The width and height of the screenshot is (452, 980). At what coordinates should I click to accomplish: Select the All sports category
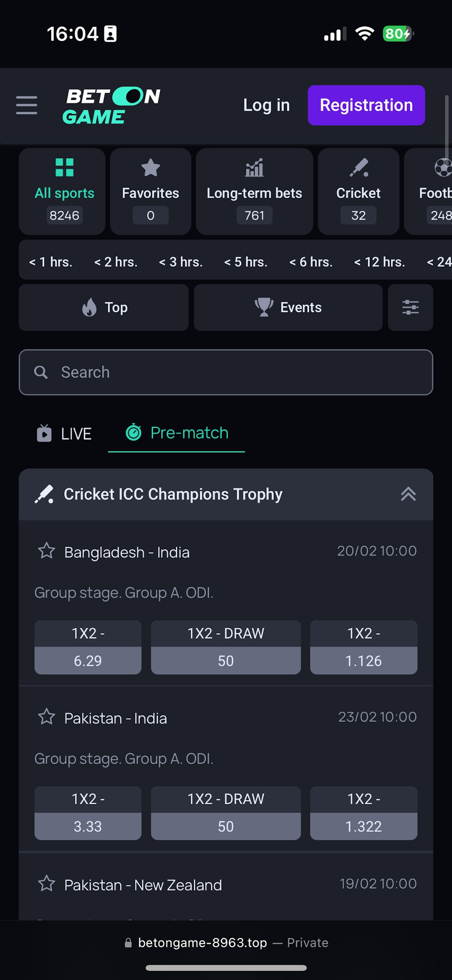point(64,191)
